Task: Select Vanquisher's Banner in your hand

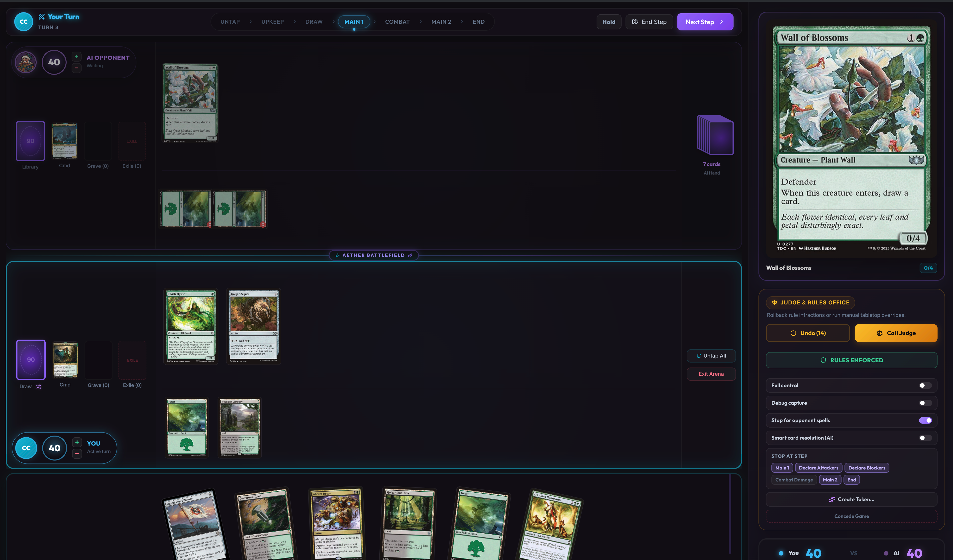Action: [196, 525]
